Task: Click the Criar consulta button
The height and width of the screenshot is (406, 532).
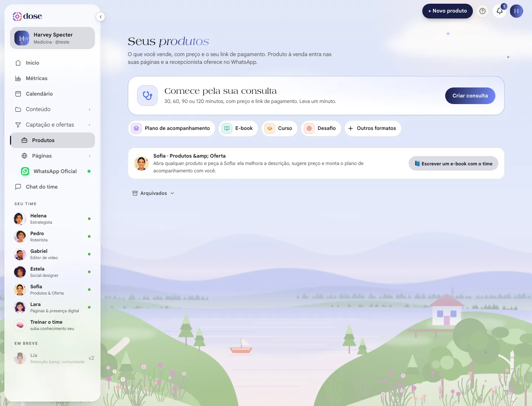Action: [470, 96]
